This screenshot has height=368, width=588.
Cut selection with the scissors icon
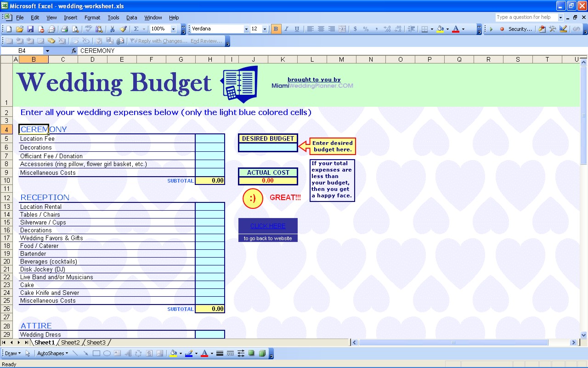(112, 29)
